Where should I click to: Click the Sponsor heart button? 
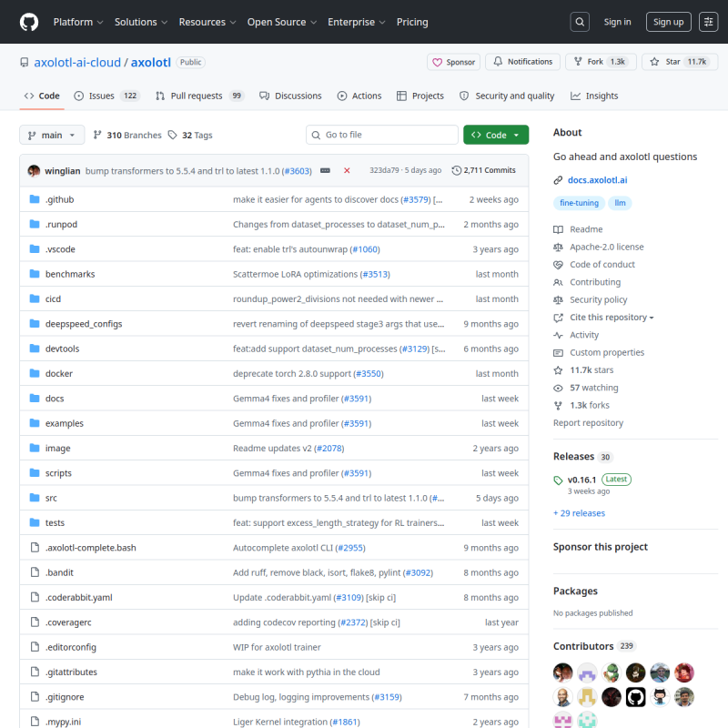(x=453, y=62)
